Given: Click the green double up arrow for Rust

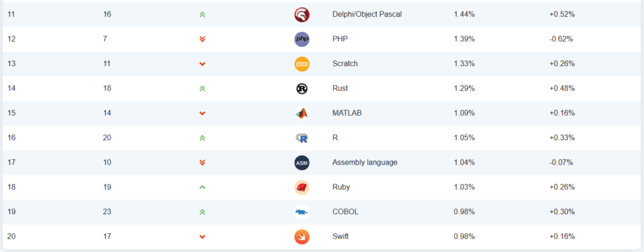Looking at the screenshot, I should [x=202, y=89].
